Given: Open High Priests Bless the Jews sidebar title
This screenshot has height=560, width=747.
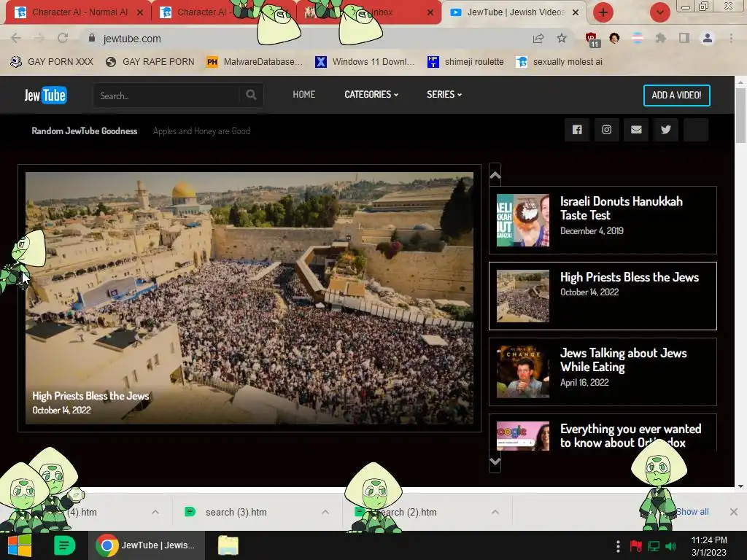Looking at the screenshot, I should 630,277.
